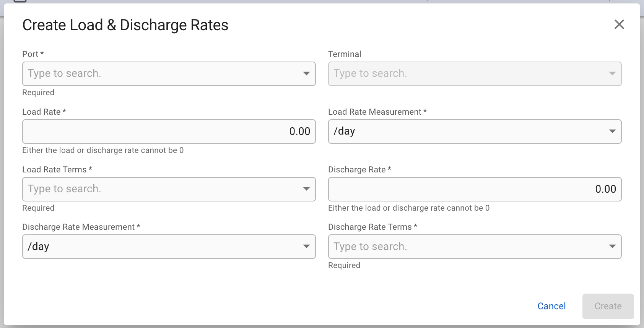
Task: Open the Terminal dropdown arrow
Action: coord(612,73)
